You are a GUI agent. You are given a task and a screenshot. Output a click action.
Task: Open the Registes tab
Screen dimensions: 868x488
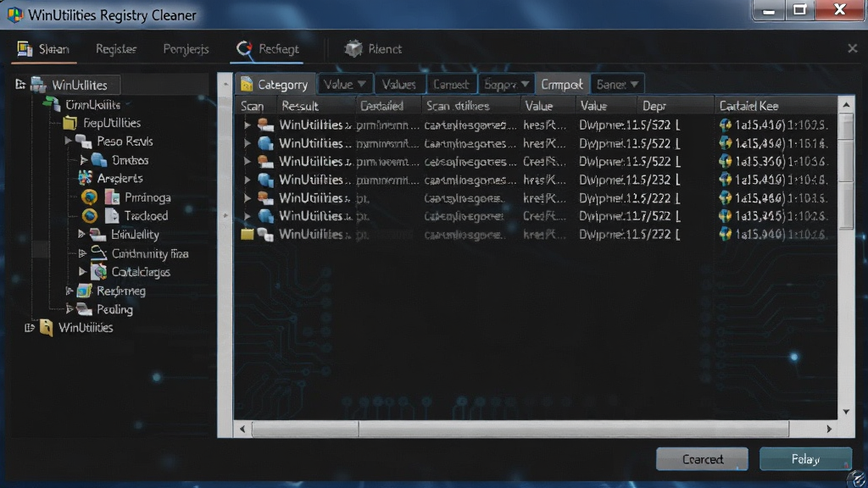click(x=115, y=49)
